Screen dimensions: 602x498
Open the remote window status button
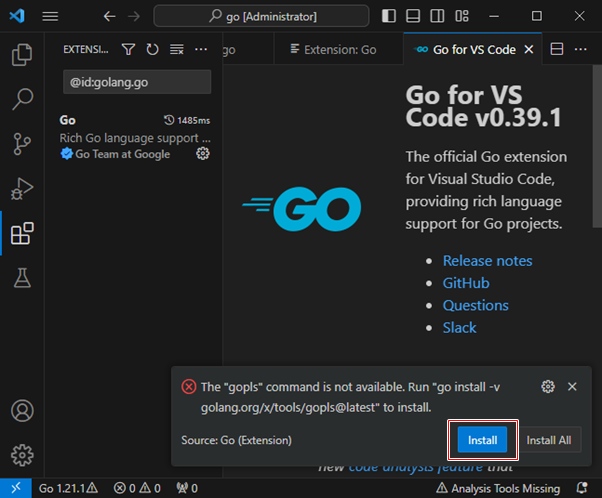[x=16, y=488]
